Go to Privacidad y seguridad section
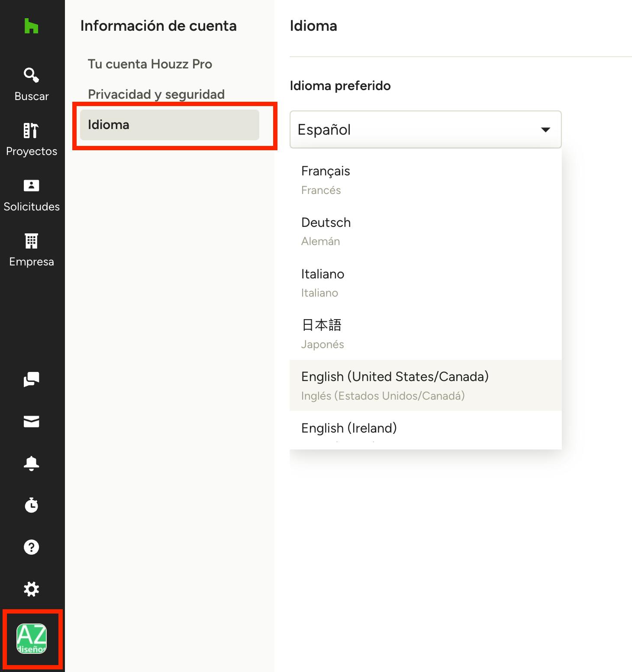This screenshot has height=672, width=632. tap(156, 94)
